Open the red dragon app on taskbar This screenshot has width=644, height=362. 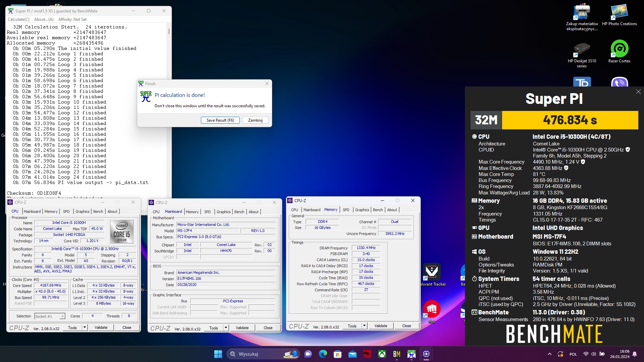pos(367,354)
